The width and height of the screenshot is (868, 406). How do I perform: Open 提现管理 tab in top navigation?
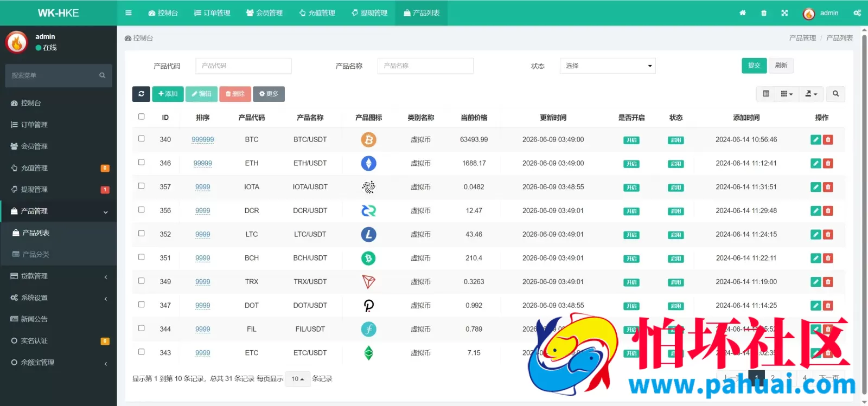(x=369, y=13)
